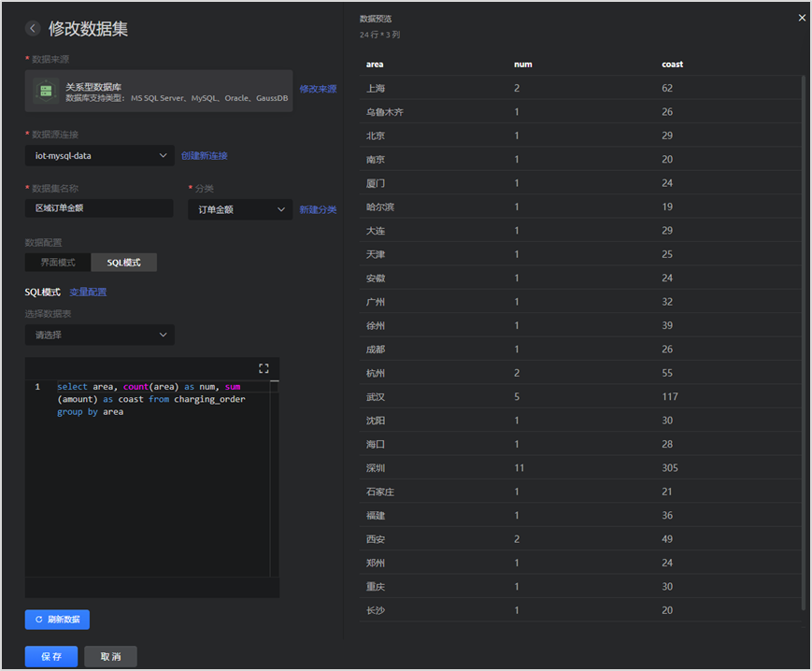Select the 安徽 row cell
This screenshot has width=812, height=671.
376,278
